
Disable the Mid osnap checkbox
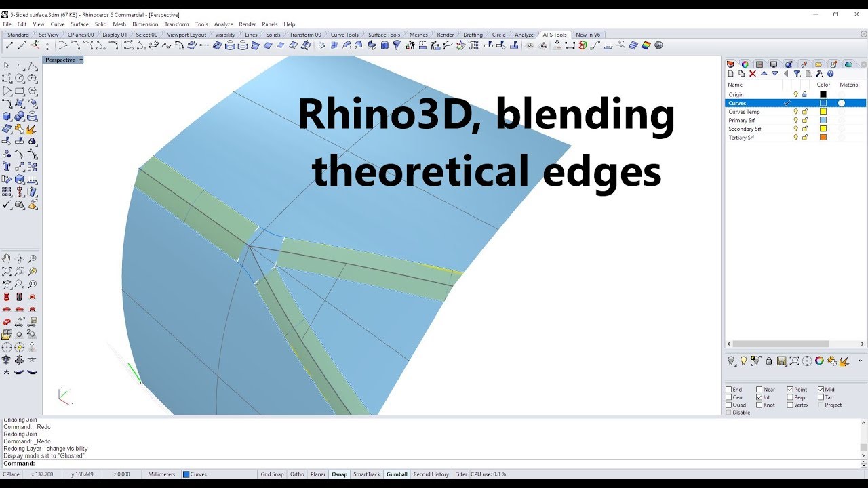coord(821,390)
